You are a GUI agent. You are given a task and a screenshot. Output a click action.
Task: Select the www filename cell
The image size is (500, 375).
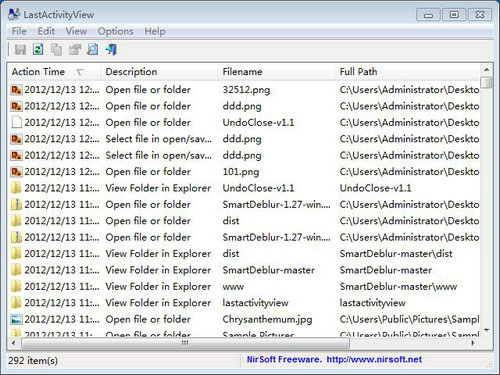[233, 286]
